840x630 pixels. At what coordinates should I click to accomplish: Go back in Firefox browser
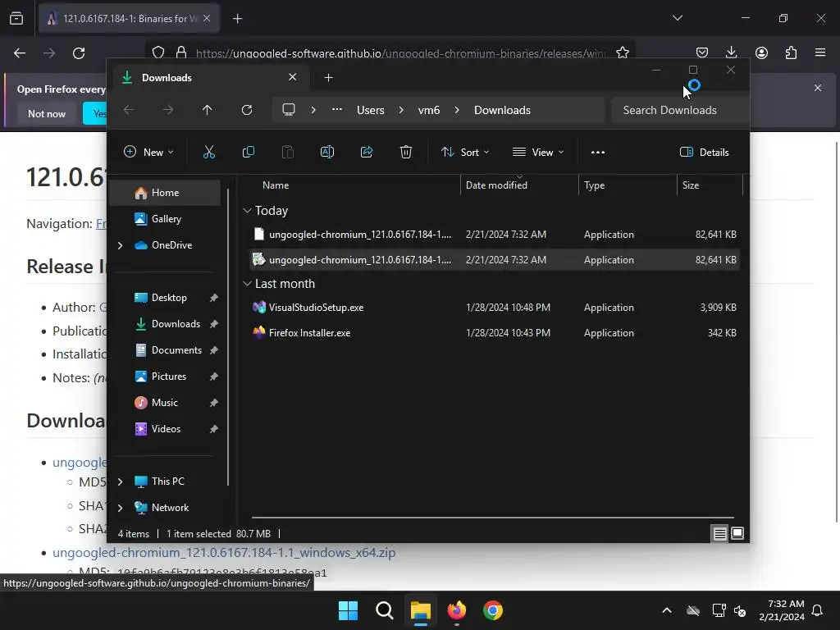click(20, 53)
